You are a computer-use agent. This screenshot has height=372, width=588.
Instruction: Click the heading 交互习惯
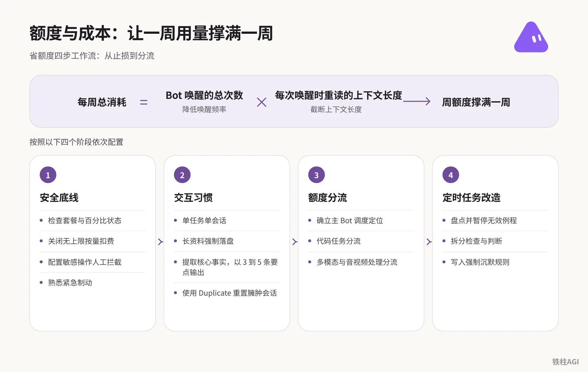pyautogui.click(x=193, y=198)
